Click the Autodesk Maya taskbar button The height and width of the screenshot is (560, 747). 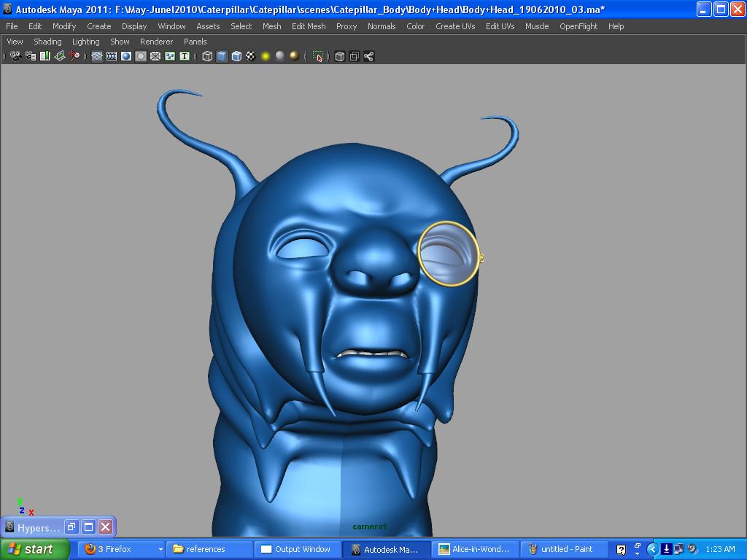coord(387,549)
